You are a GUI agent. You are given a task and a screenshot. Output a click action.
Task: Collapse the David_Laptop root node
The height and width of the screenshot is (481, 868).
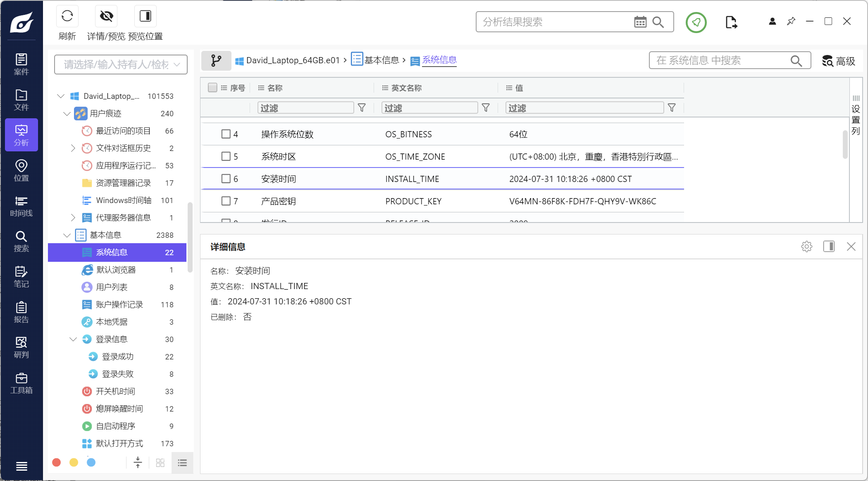61,96
